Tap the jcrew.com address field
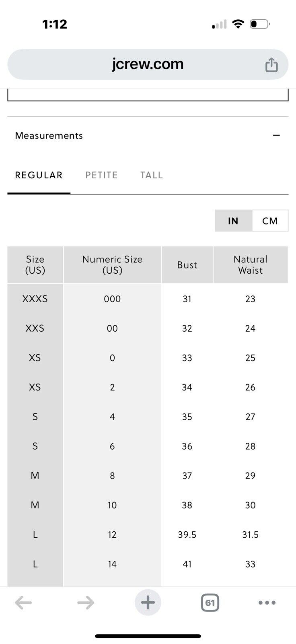 [x=148, y=64]
